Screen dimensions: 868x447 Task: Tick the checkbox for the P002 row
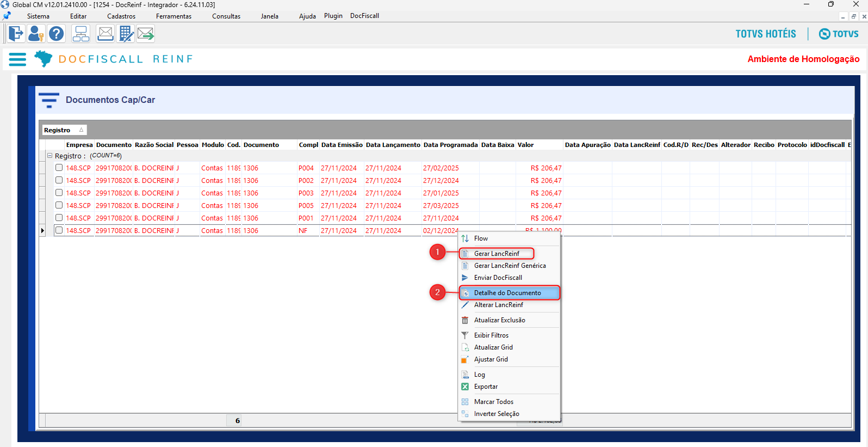coord(59,180)
